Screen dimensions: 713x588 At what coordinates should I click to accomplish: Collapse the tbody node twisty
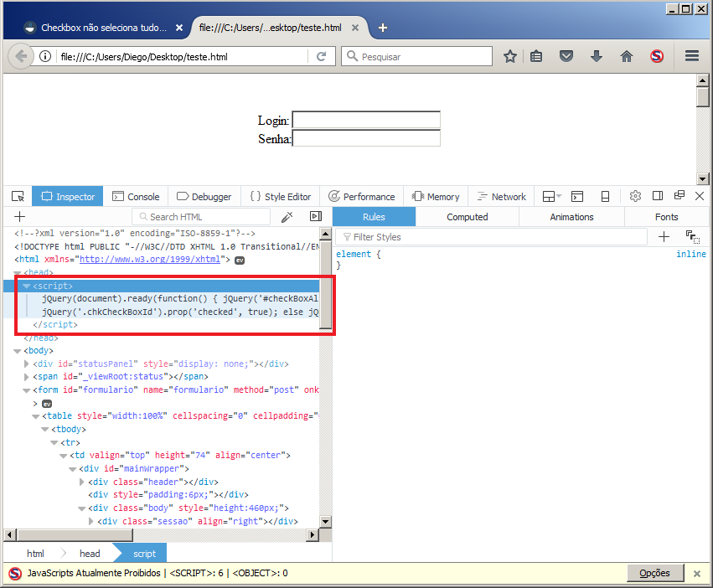click(x=44, y=430)
